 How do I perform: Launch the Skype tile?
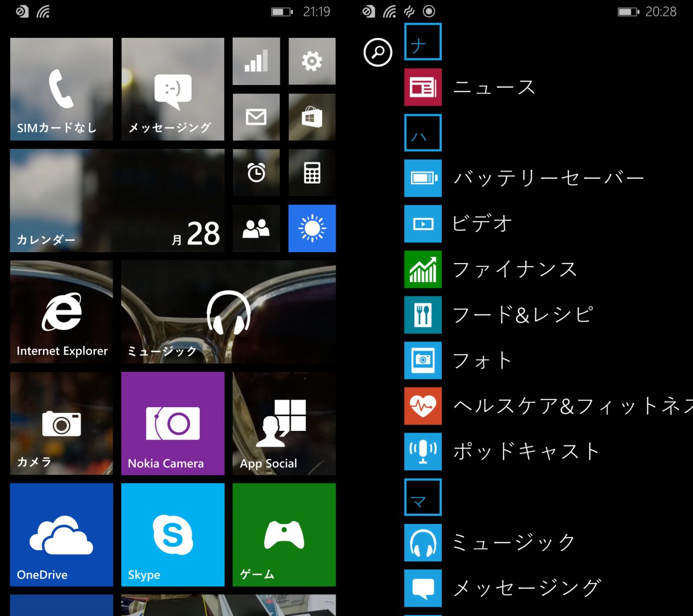(x=173, y=535)
